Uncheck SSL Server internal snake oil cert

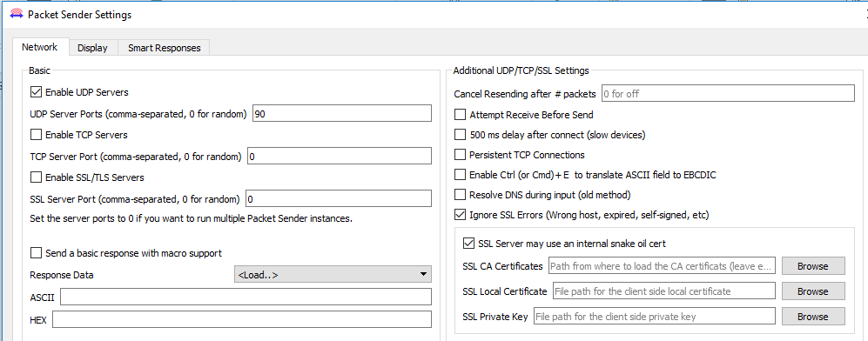pos(469,244)
